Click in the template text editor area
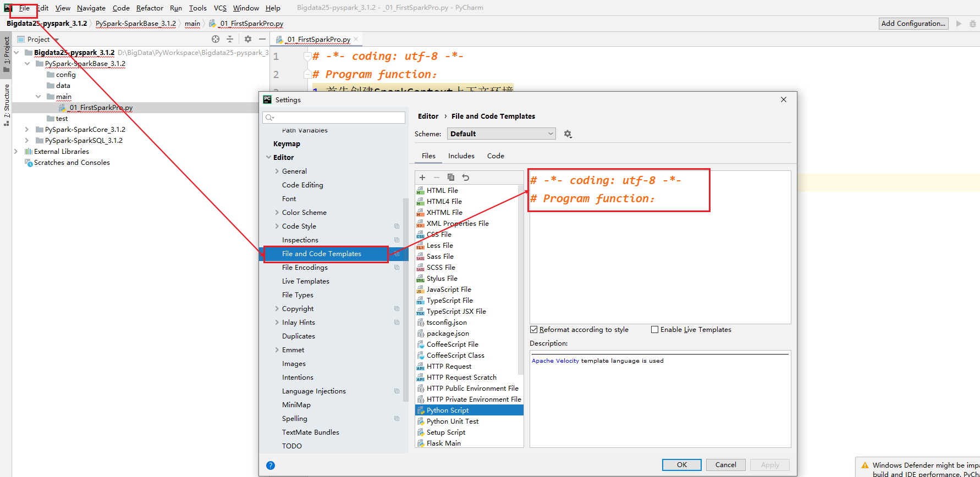This screenshot has height=477, width=980. click(660, 247)
